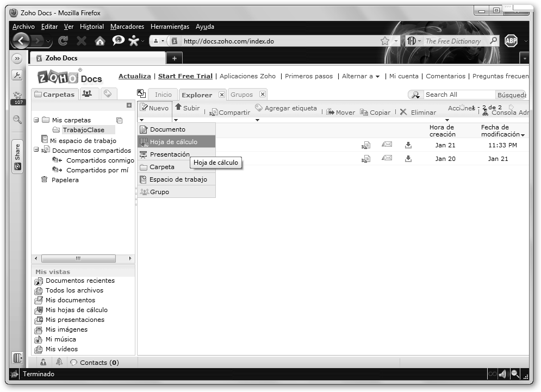Click the Papelera trash icon
Screen dimensions: 541x392
[45, 180]
